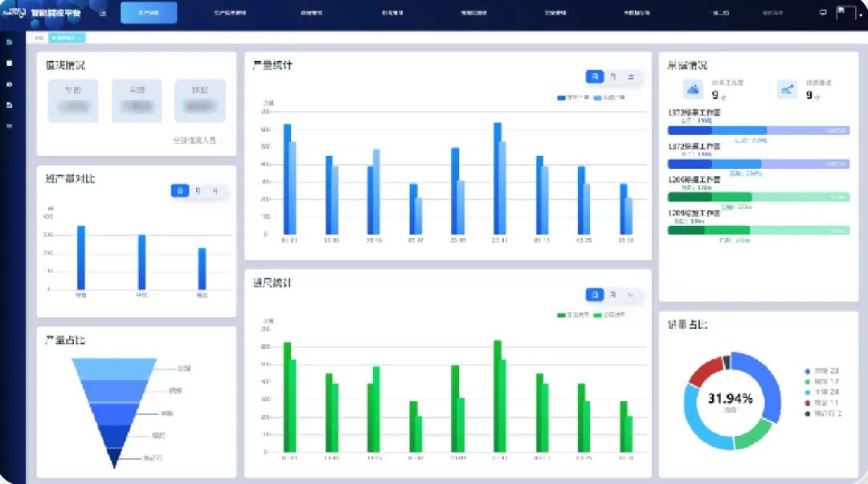Switch 产量统计 chart to 月 view
Viewport: 868px width, 484px height.
(x=612, y=76)
